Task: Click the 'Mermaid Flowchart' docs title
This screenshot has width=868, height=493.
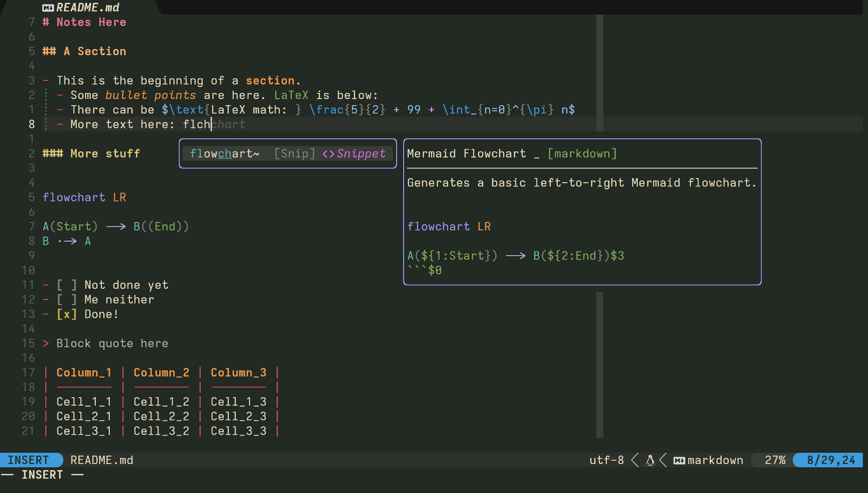Action: tap(466, 154)
